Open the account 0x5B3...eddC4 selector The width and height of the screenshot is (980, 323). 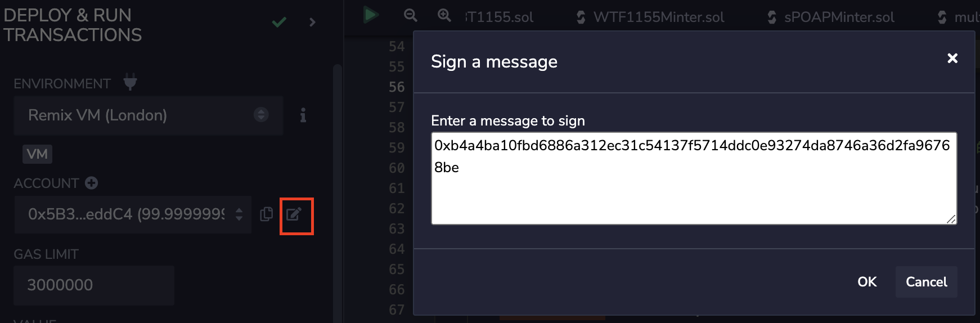133,214
